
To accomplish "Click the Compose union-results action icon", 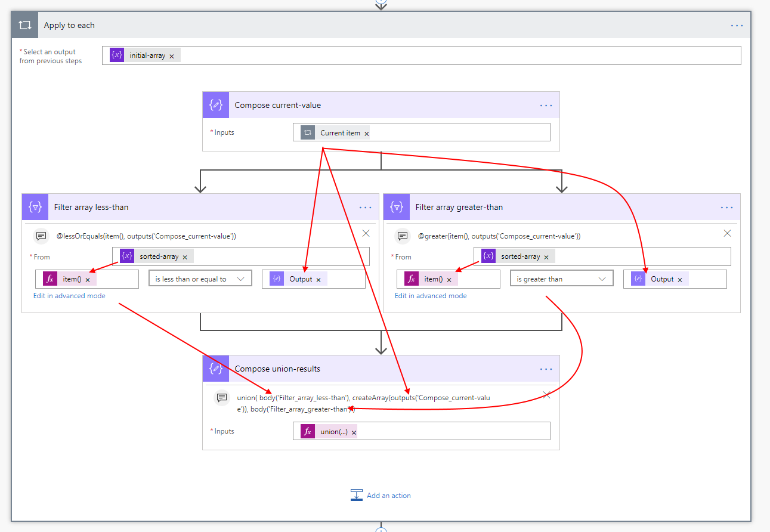I will [x=216, y=369].
